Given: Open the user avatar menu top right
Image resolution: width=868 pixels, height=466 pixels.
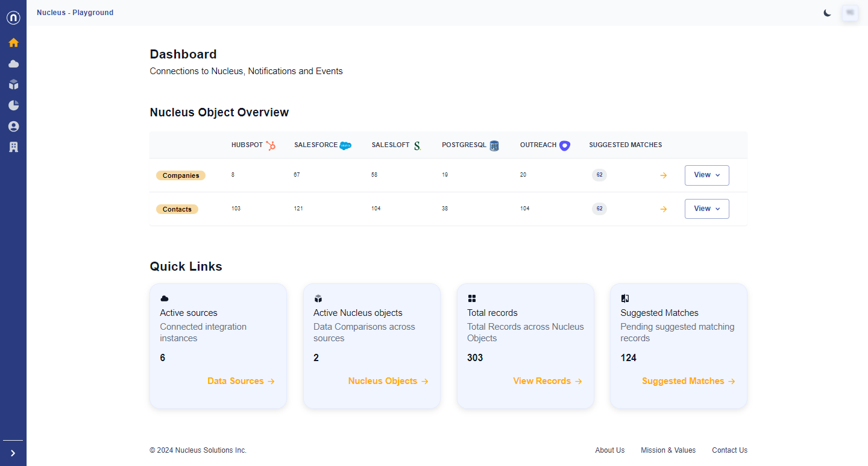Looking at the screenshot, I should point(851,13).
